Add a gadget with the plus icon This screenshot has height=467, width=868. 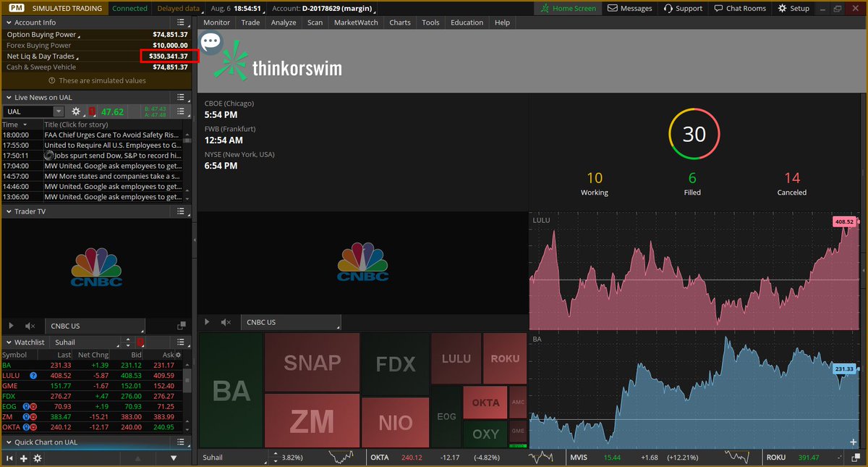coord(24,458)
